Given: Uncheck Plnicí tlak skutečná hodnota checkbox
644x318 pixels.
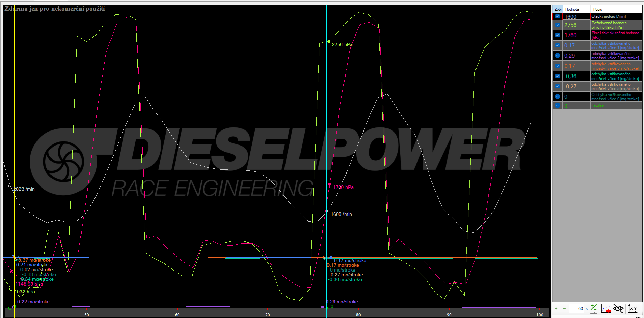Looking at the screenshot, I should [557, 35].
